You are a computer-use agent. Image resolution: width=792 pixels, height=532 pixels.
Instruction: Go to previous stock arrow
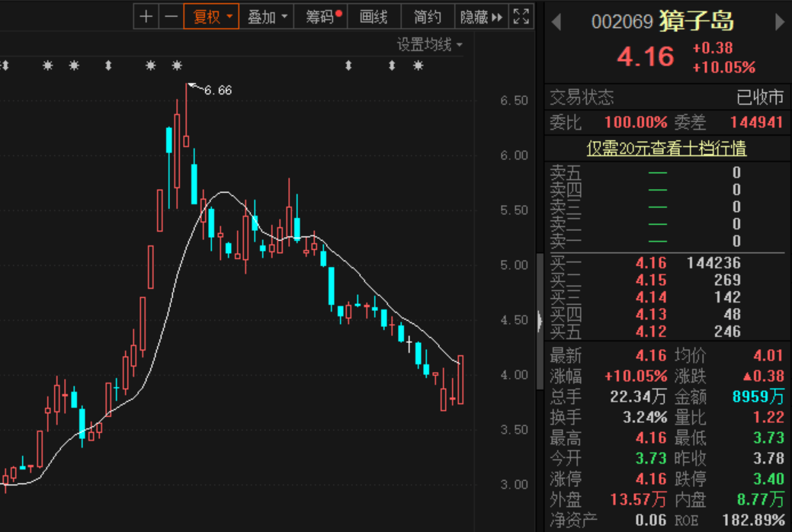(x=556, y=22)
